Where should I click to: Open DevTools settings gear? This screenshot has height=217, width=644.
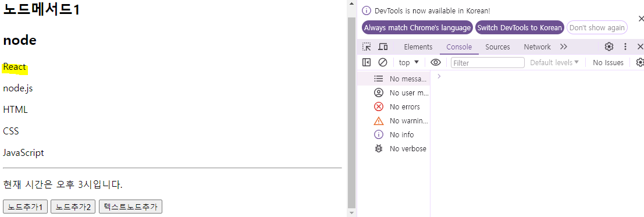[609, 47]
